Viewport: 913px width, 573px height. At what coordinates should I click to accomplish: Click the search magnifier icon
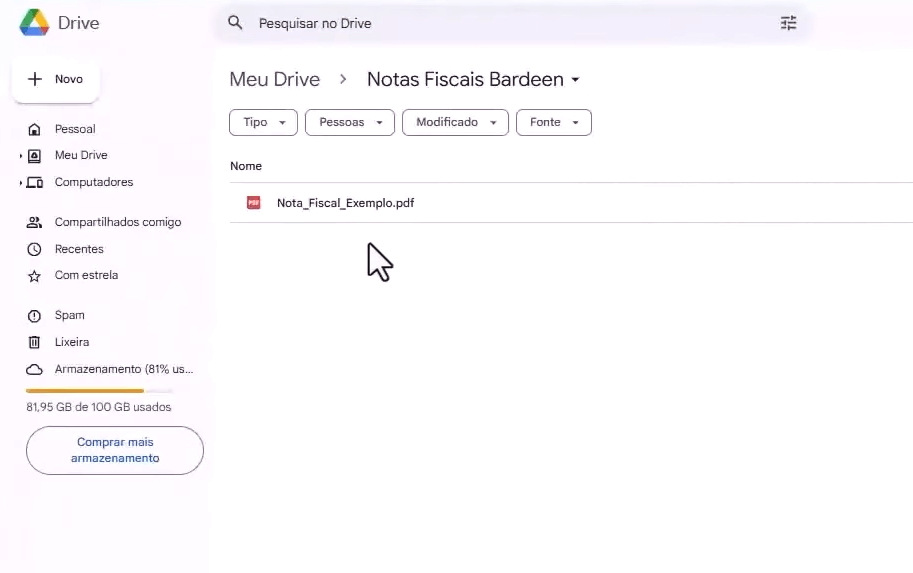click(x=235, y=23)
